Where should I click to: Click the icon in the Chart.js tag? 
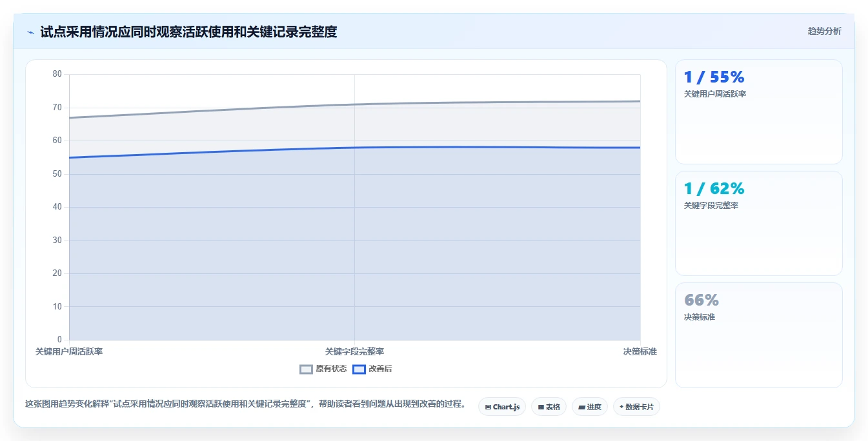click(488, 407)
